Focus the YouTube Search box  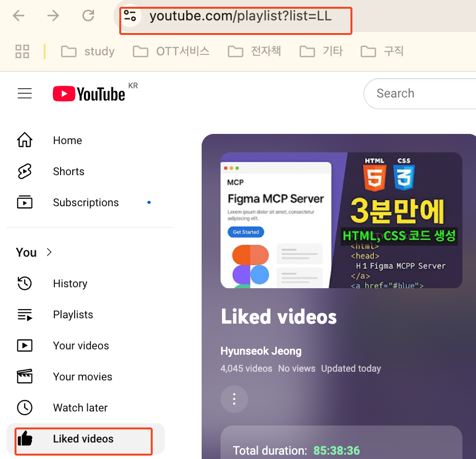[x=420, y=94]
